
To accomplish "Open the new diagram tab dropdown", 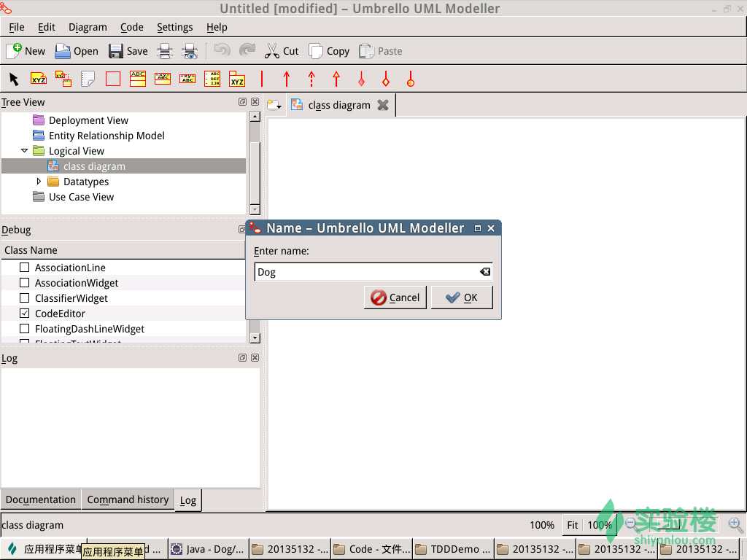I will (274, 105).
